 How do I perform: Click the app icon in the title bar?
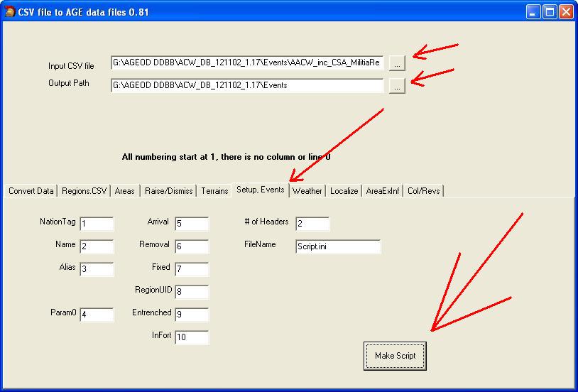tap(10, 12)
